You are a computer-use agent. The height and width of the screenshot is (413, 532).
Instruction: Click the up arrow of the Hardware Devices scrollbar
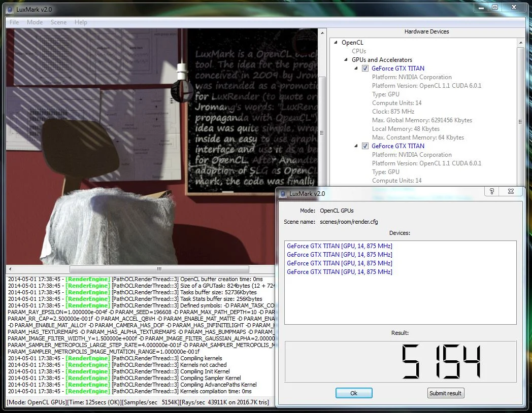520,43
